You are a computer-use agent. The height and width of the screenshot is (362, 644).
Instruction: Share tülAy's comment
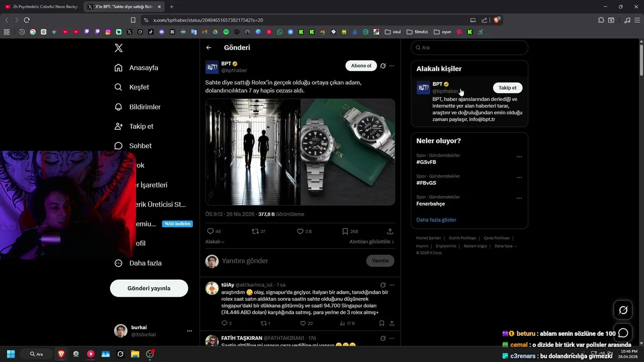pos(391,323)
